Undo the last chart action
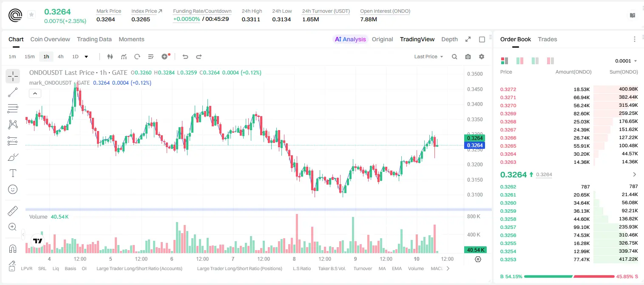Screen dimensions: 644x285 [185, 57]
